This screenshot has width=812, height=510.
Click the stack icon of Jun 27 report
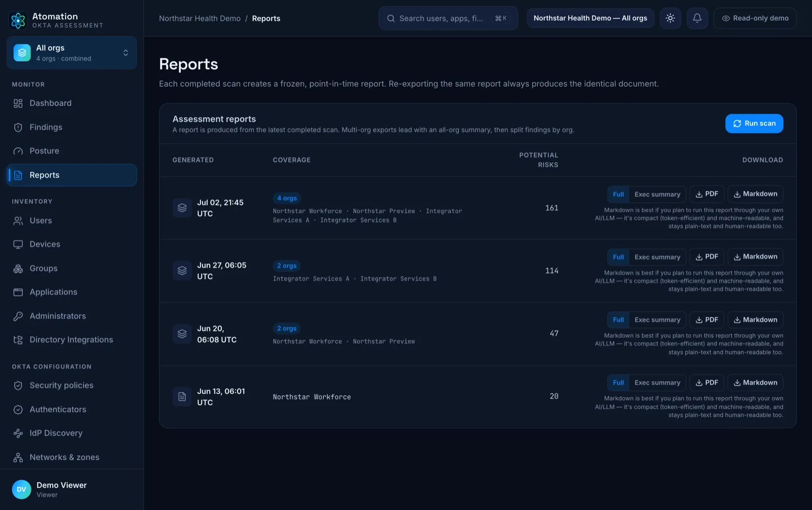182,271
